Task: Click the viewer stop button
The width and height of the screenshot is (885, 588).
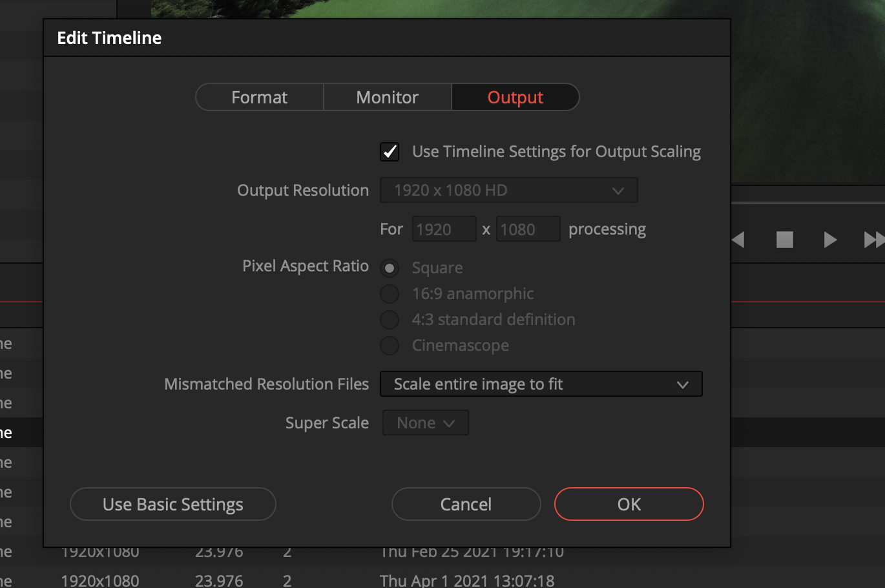Action: click(x=785, y=240)
